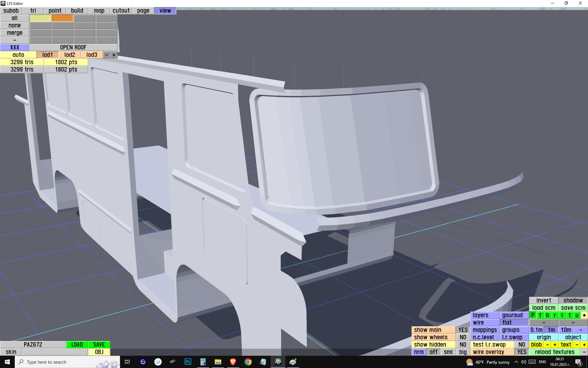Open Photoshop from the taskbar
The image size is (588, 368).
188,362
